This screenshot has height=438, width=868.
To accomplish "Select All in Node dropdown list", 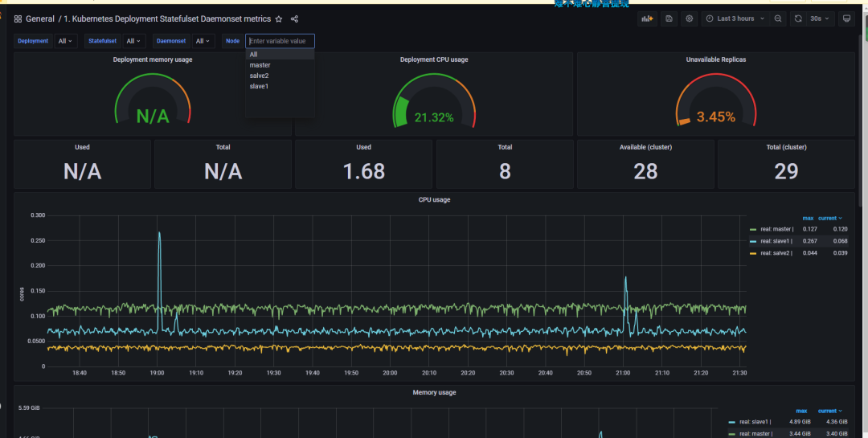I will (x=280, y=55).
